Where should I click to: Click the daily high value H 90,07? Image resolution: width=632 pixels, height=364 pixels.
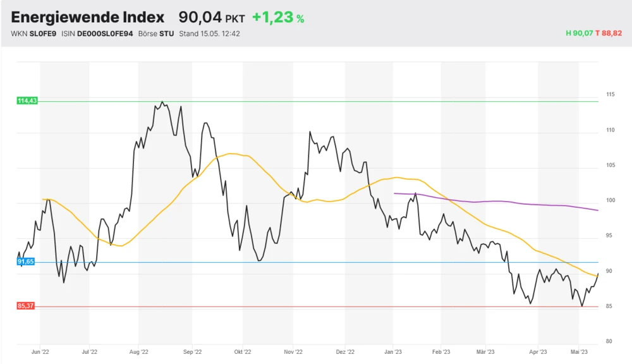tap(579, 33)
